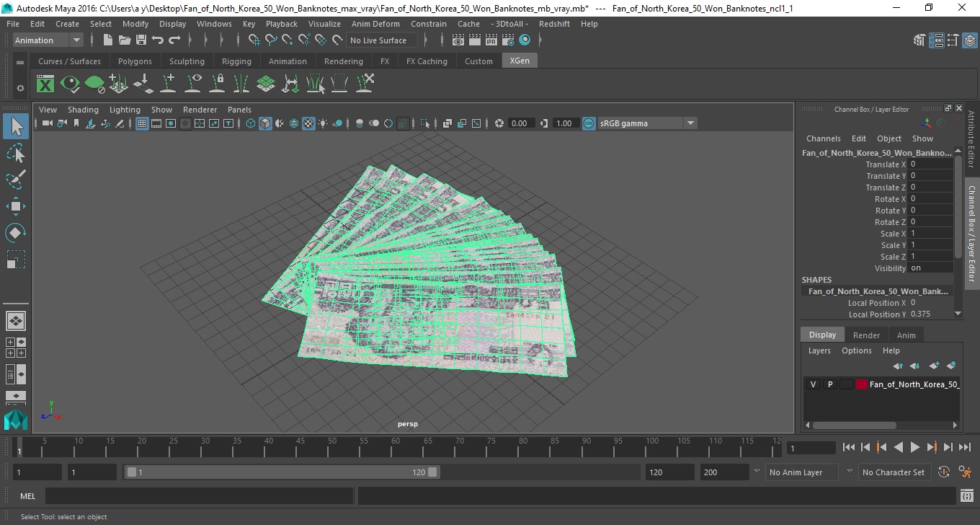Image resolution: width=980 pixels, height=525 pixels.
Task: Click the layer list horizontal scrollbar
Action: [853, 425]
